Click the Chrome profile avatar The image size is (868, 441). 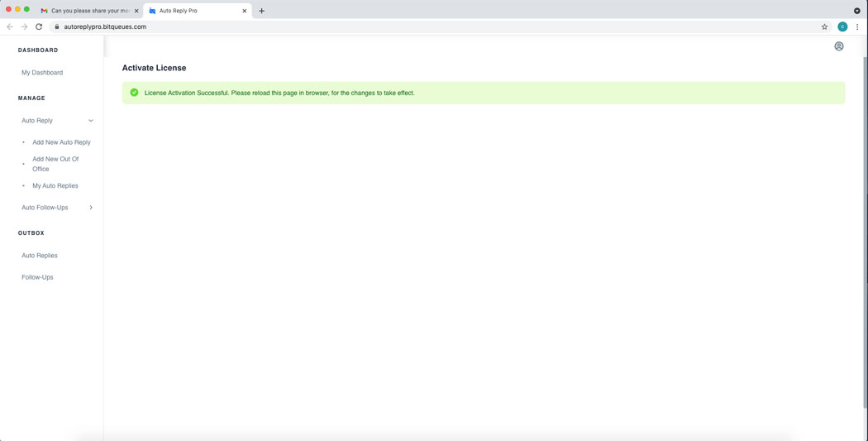click(x=842, y=26)
